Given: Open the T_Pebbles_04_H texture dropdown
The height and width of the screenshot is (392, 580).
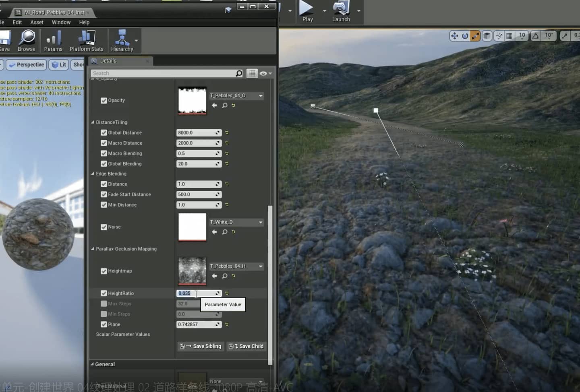Looking at the screenshot, I should point(236,266).
